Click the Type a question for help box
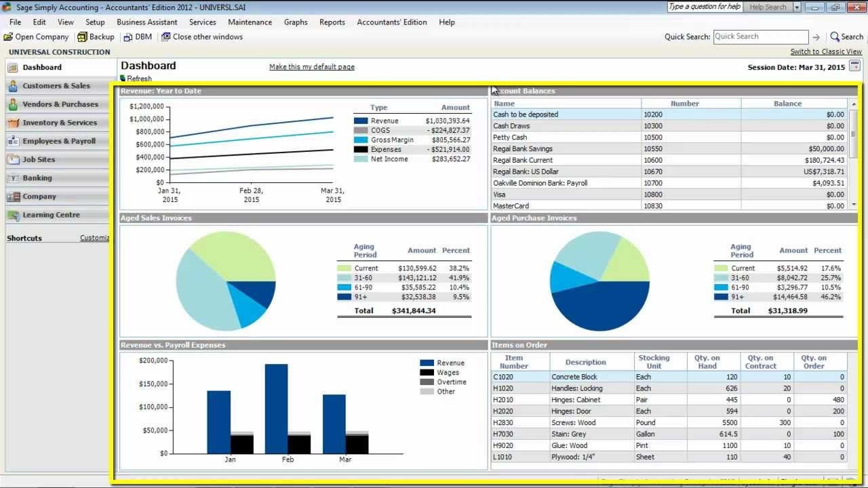The image size is (868, 488). pos(705,7)
